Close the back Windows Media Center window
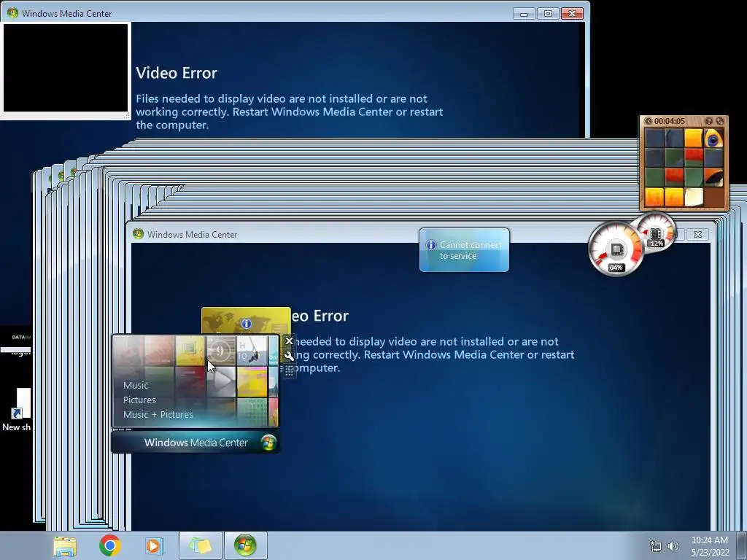This screenshot has width=747, height=560. (572, 13)
